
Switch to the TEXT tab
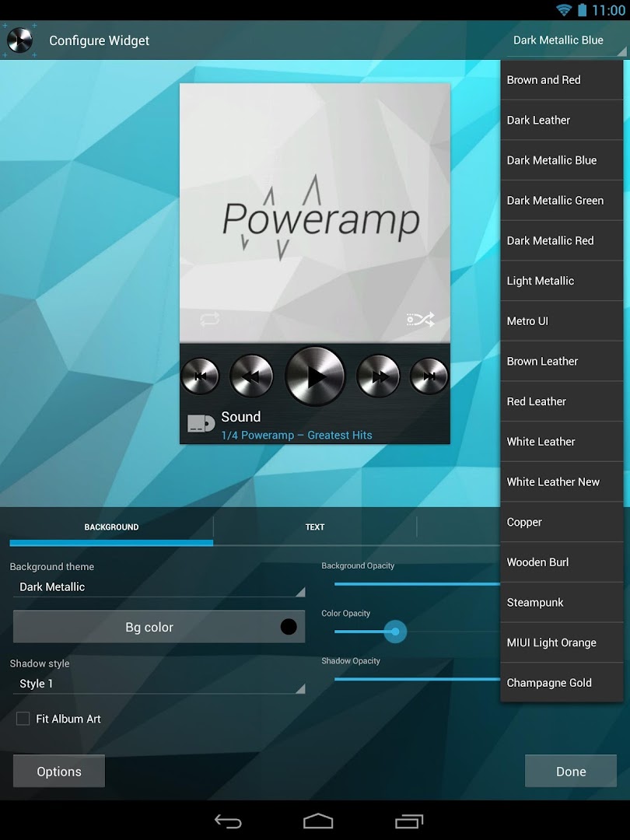pos(315,527)
